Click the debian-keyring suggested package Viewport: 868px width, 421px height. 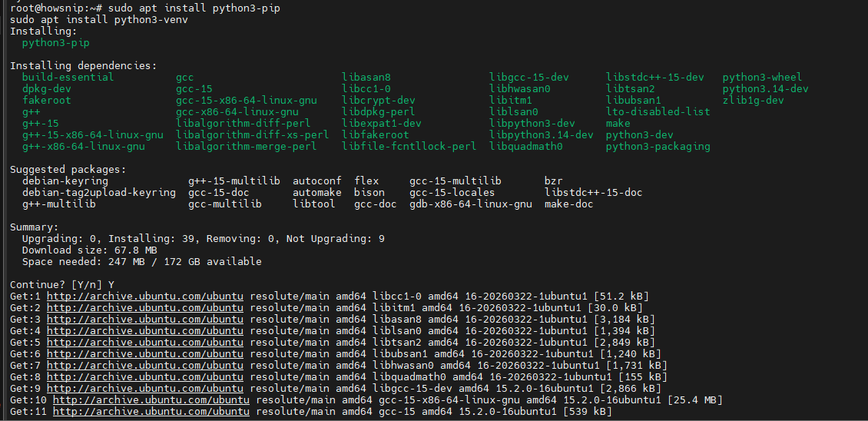(65, 181)
